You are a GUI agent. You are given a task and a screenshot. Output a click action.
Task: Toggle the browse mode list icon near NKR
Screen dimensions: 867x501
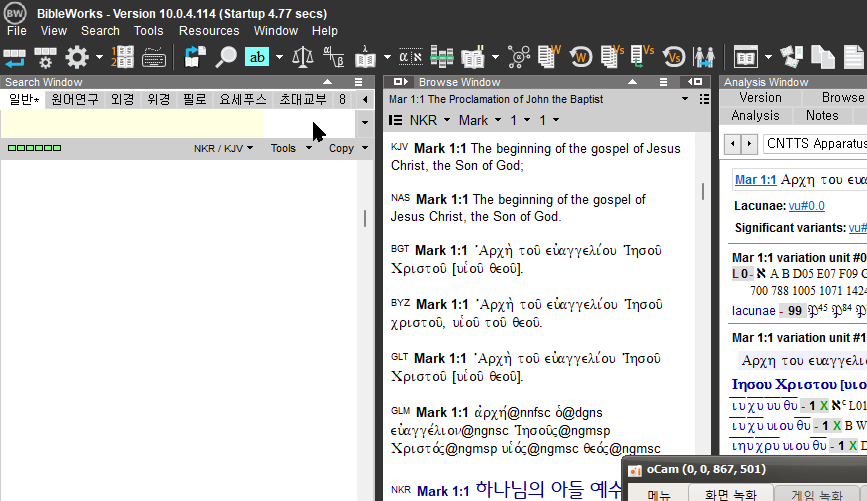coord(395,120)
